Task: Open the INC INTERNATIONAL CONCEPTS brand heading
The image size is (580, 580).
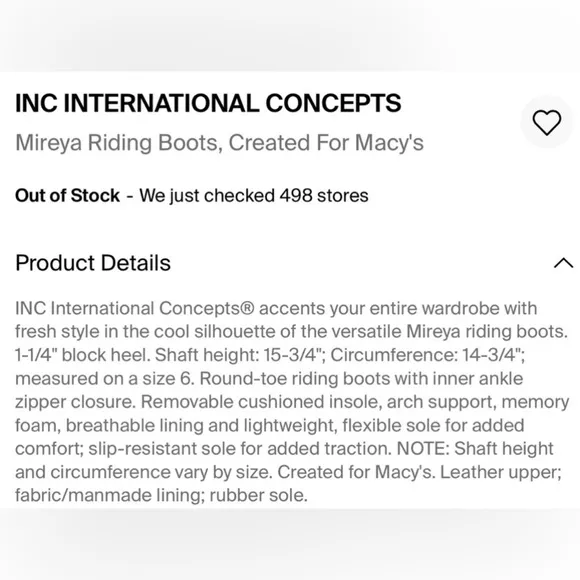Action: [208, 103]
